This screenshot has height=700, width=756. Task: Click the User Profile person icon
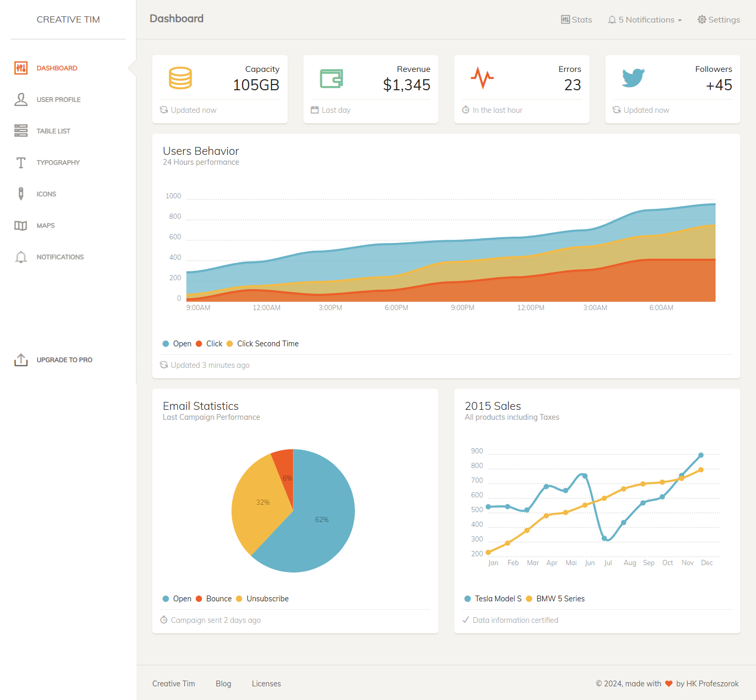pos(21,99)
